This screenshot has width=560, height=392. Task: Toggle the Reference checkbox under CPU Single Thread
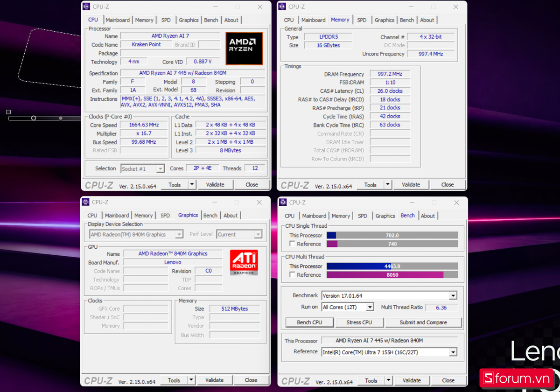click(292, 244)
